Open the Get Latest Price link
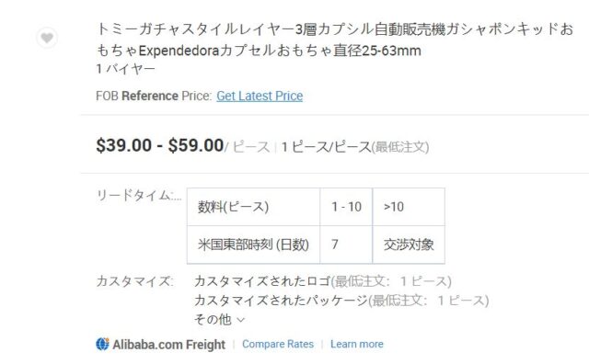 coord(260,97)
